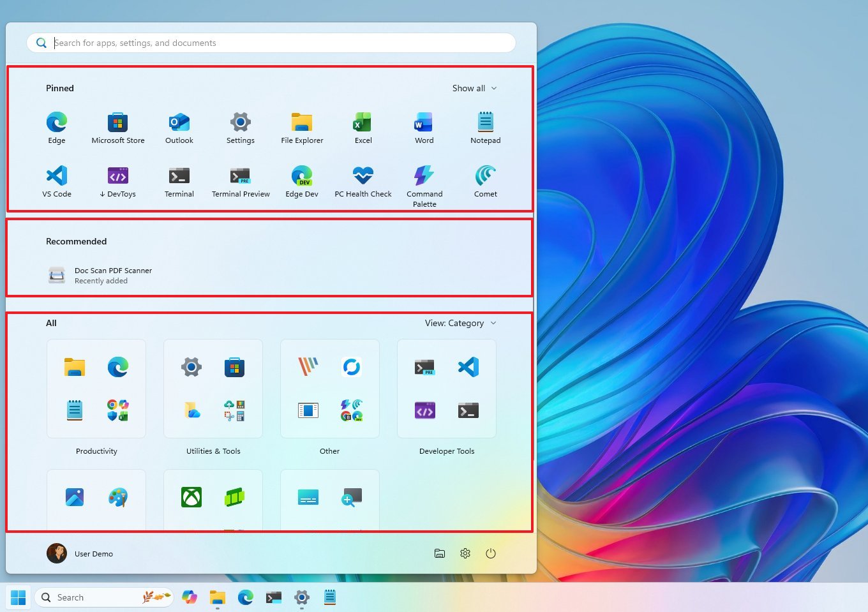Open VS Code

coord(56,180)
